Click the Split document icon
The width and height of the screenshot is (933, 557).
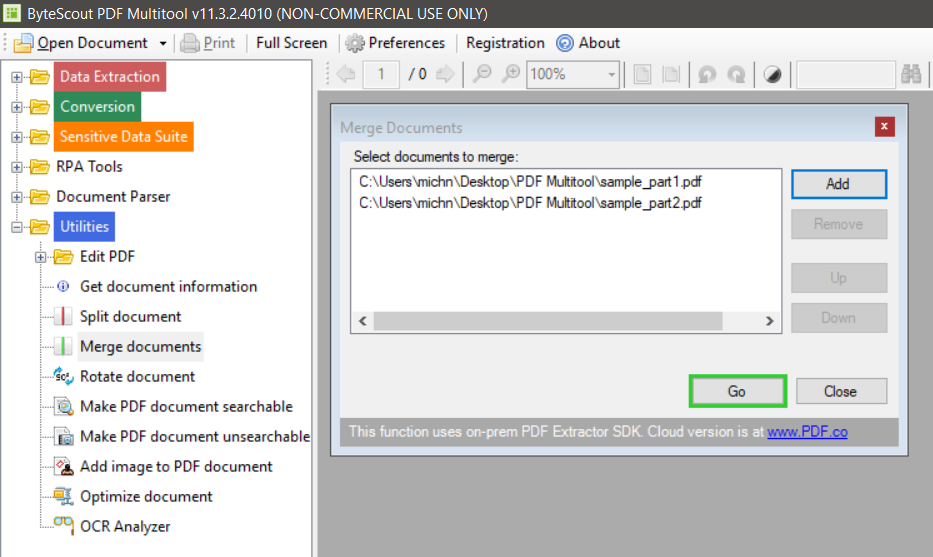(x=63, y=317)
